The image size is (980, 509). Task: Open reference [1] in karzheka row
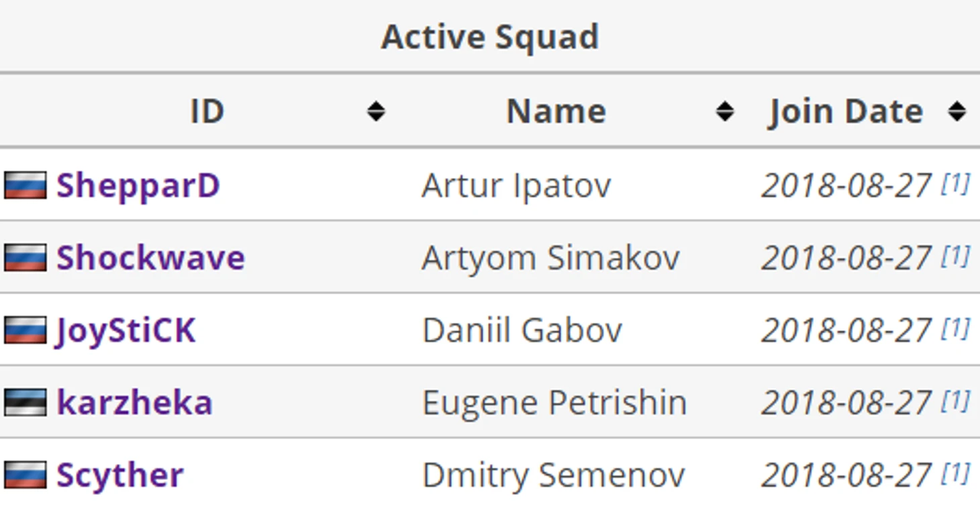pos(955,401)
